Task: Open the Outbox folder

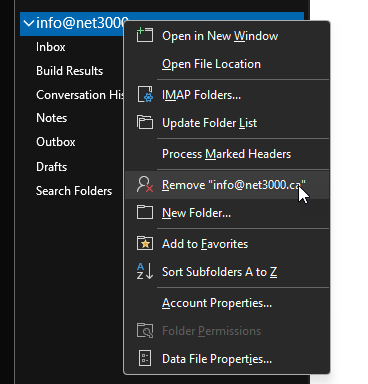Action: click(x=56, y=142)
